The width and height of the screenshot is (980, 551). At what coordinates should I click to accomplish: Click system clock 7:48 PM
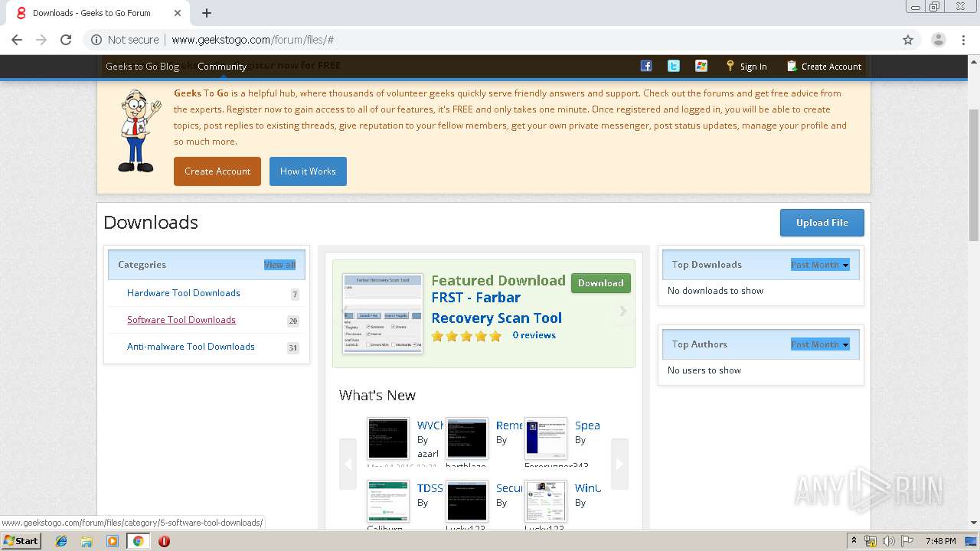click(940, 541)
